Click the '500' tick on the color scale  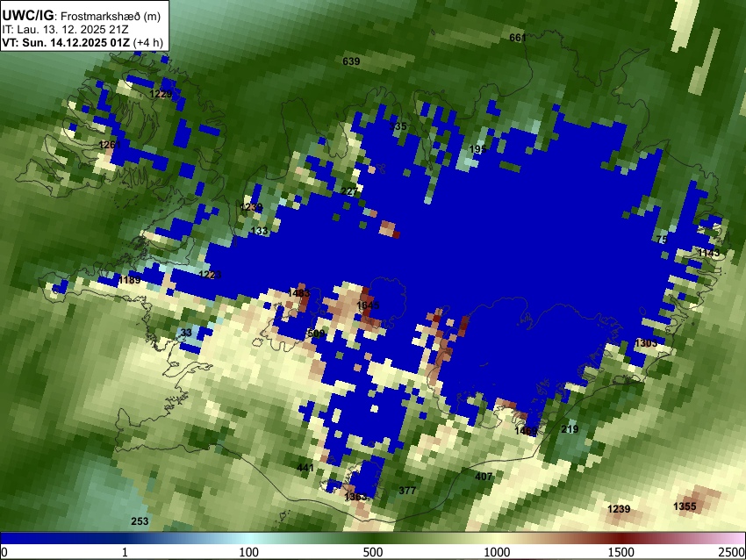click(x=373, y=552)
